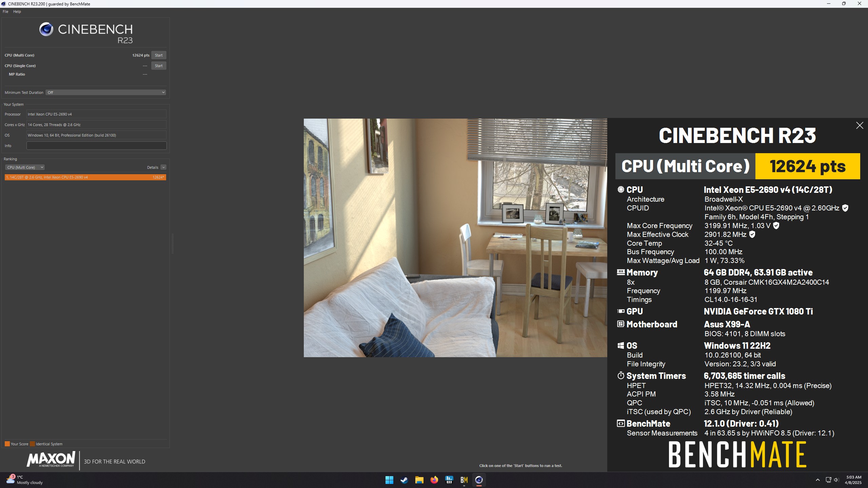This screenshot has height=488, width=868.
Task: Click the Max Effective Clock shield icon
Action: [x=752, y=235]
